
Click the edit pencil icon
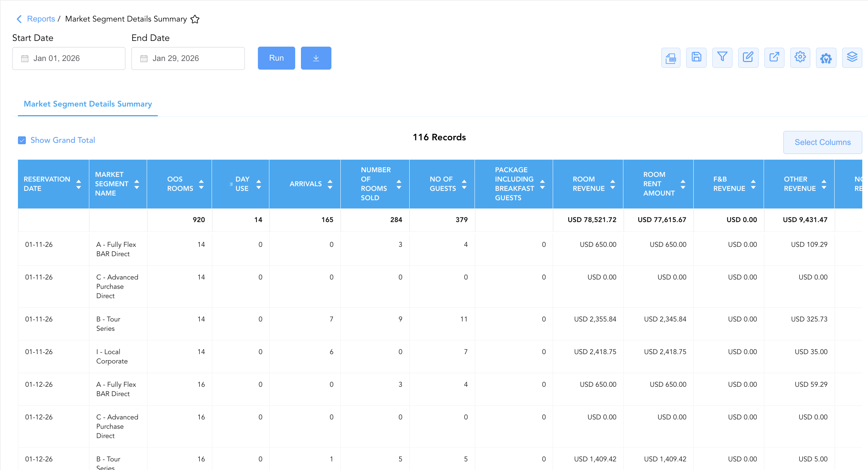point(748,58)
